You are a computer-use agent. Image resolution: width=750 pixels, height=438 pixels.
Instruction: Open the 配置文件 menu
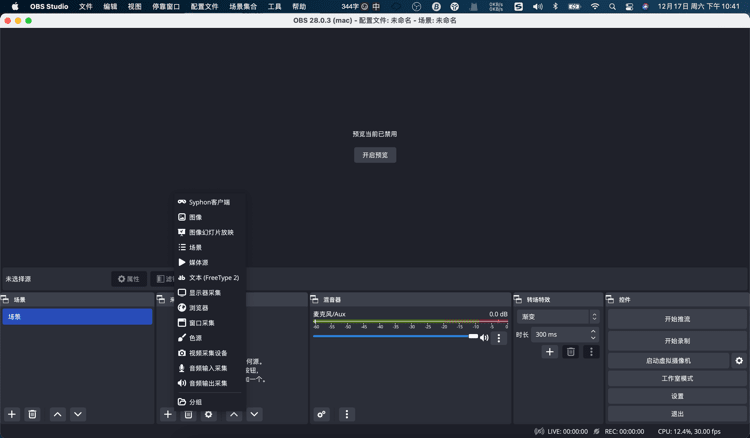(x=204, y=7)
